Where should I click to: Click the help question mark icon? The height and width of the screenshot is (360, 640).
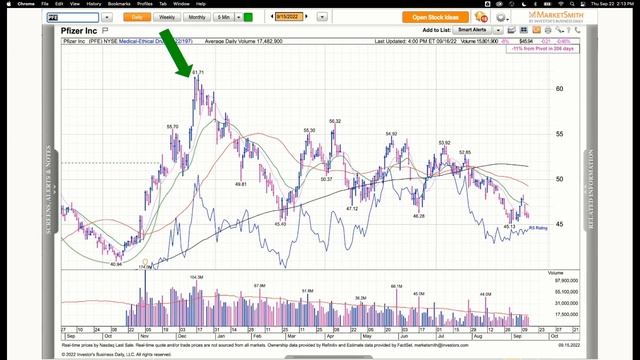[569, 30]
